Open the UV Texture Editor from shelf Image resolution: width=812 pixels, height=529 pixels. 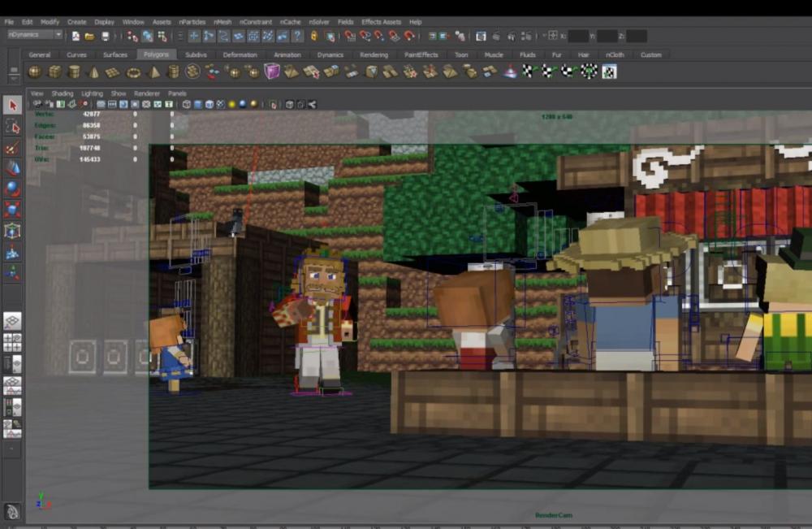pyautogui.click(x=609, y=72)
